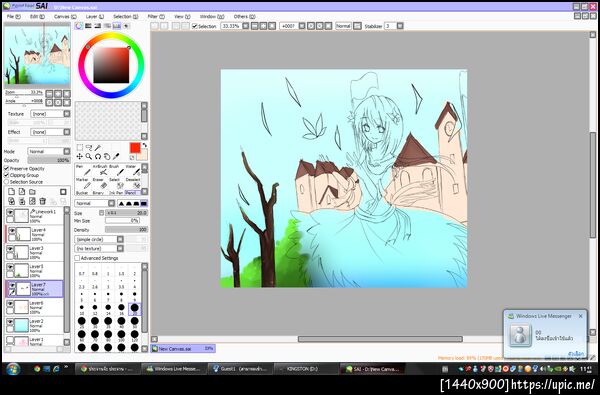The image size is (600, 395).
Task: Choose the magic wand tool
Action: point(98,147)
